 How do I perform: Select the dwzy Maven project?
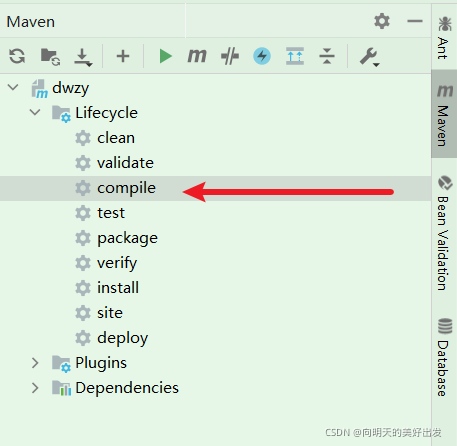[70, 88]
